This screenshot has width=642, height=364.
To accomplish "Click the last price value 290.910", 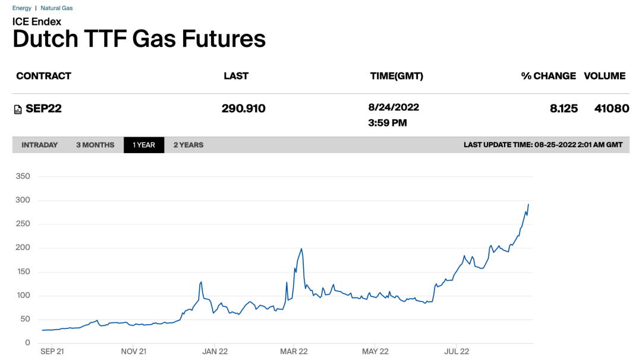I will point(244,109).
